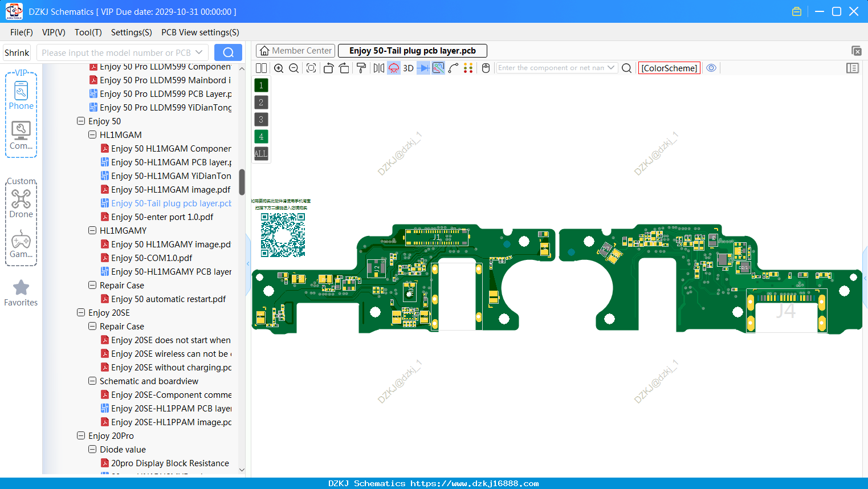Open the Drone category in sidebar
The width and height of the screenshot is (868, 489).
pyautogui.click(x=21, y=203)
